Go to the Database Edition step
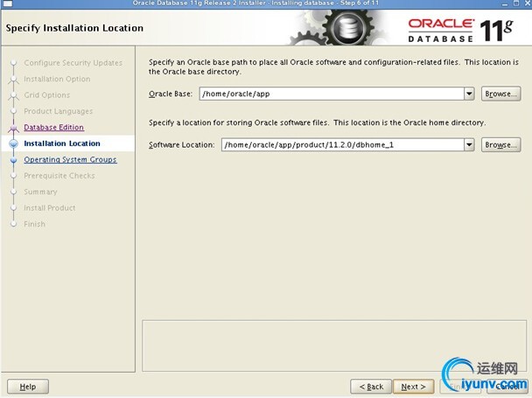The width and height of the screenshot is (532, 398). (x=54, y=127)
